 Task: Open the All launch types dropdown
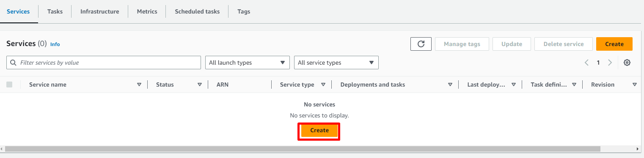click(x=248, y=63)
